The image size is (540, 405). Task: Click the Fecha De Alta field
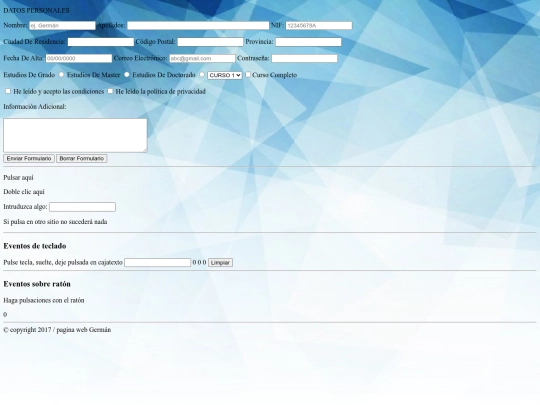pos(79,59)
